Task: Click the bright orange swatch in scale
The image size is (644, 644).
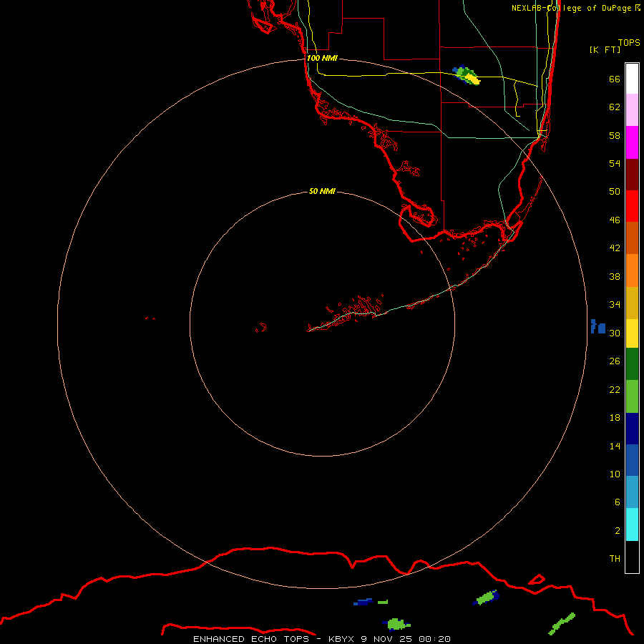Action: [x=632, y=270]
